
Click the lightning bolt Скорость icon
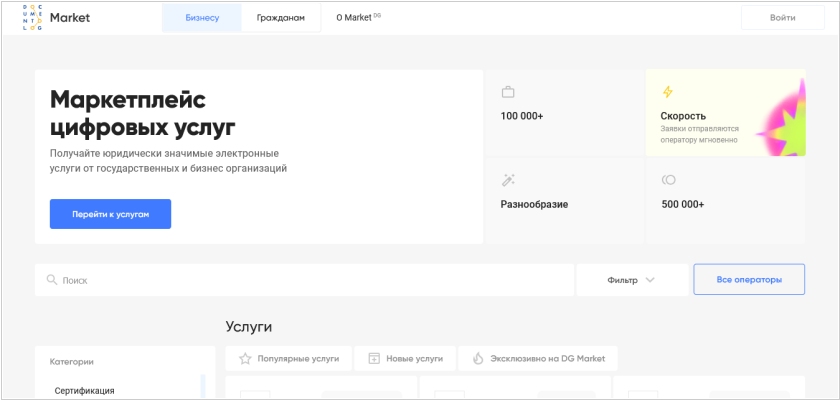click(668, 92)
